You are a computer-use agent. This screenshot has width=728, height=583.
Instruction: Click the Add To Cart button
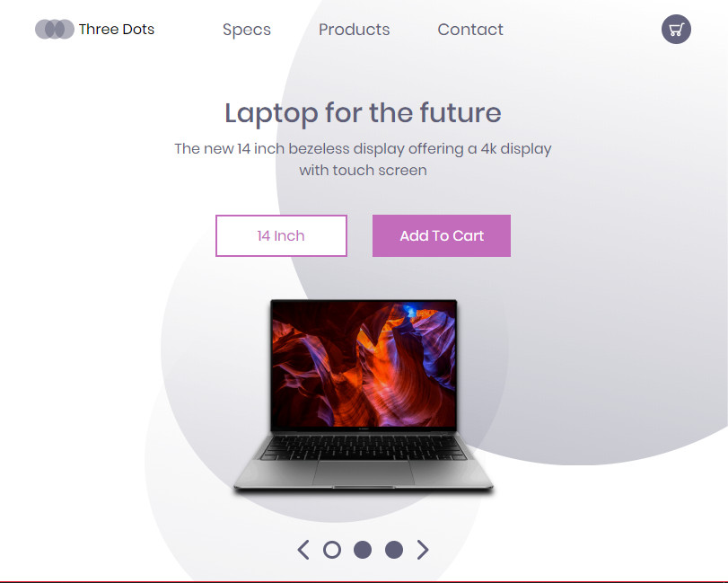(442, 235)
